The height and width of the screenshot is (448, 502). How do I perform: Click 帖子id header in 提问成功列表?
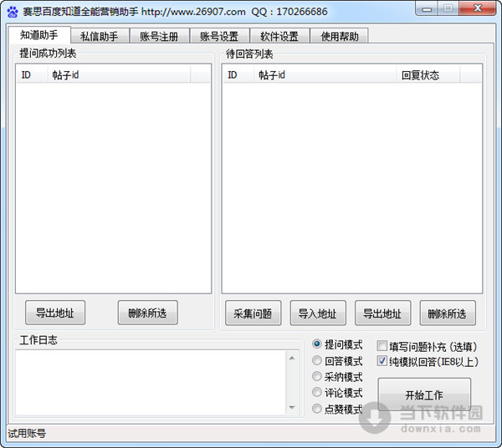coord(119,75)
